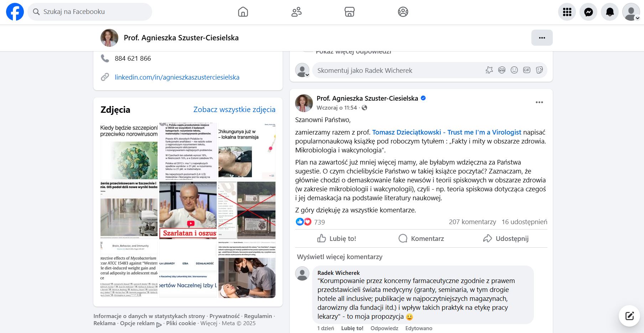Open the Facebook home feed icon
The image size is (644, 333).
(x=243, y=12)
